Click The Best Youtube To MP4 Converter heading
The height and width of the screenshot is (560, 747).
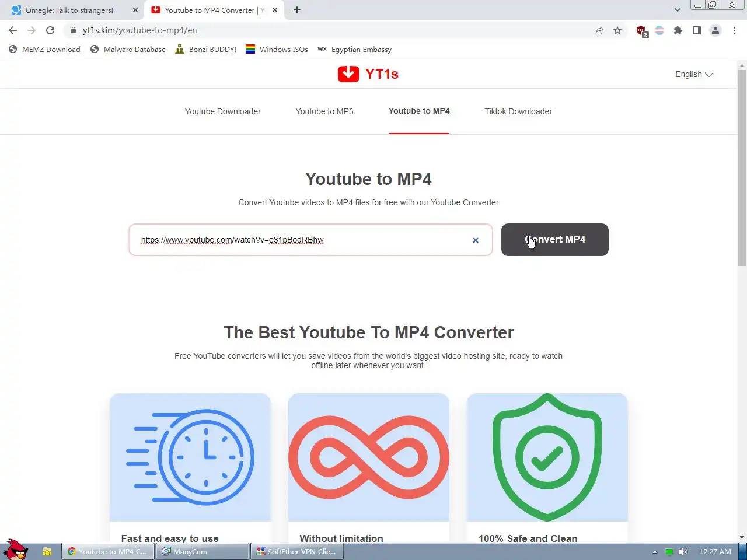(369, 332)
